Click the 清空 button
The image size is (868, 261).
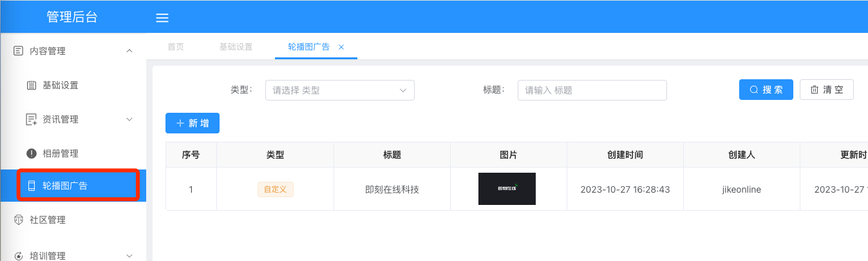pos(826,90)
